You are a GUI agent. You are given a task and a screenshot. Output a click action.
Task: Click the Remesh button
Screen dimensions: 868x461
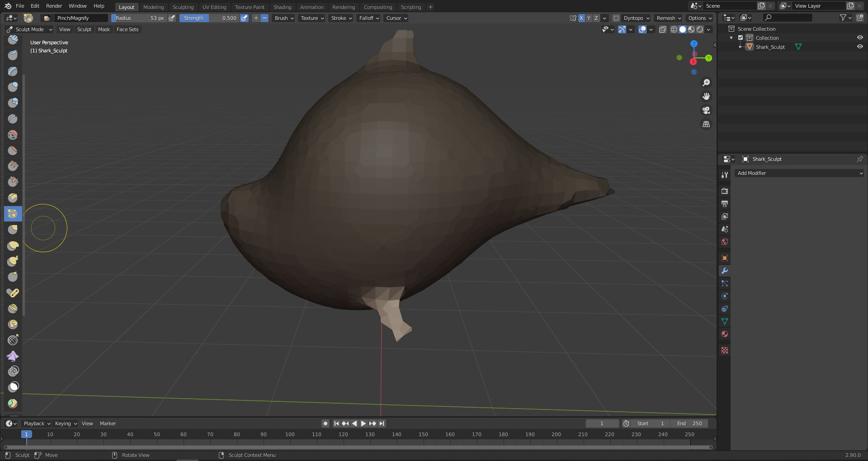669,18
